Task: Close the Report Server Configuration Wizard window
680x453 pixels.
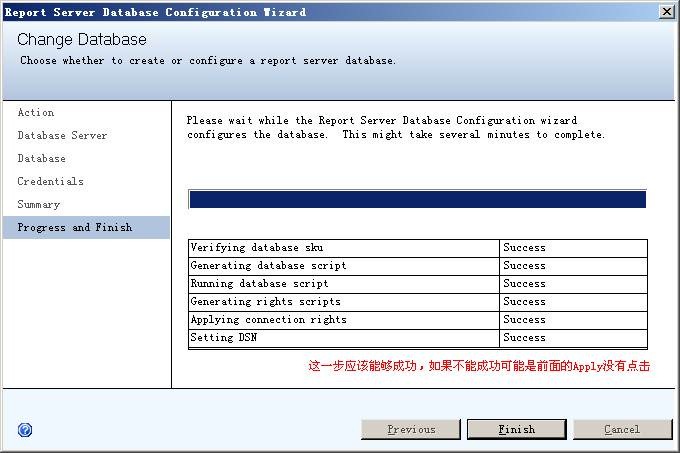Action: click(666, 12)
